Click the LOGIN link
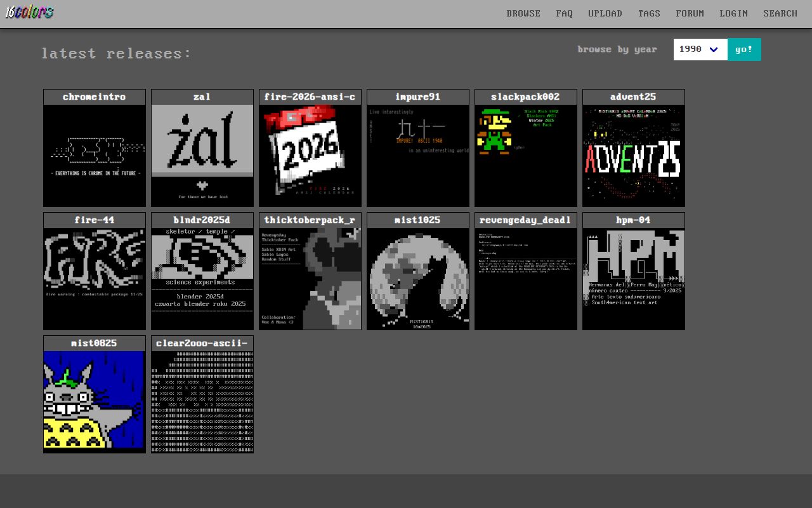Viewport: 812px width, 508px height. click(733, 13)
